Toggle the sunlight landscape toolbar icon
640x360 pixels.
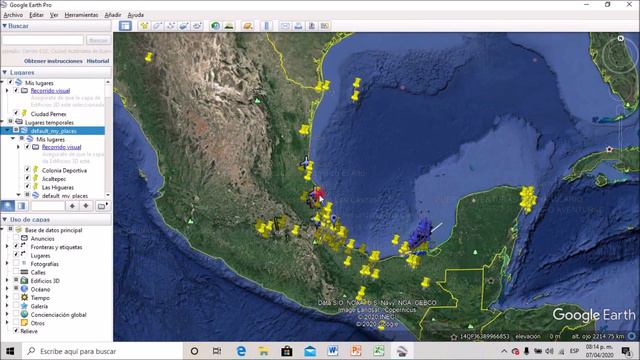pyautogui.click(x=229, y=26)
